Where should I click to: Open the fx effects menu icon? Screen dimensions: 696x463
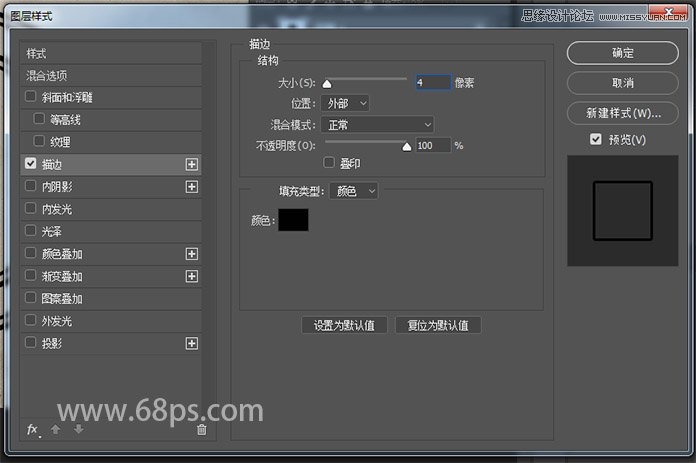click(x=33, y=429)
